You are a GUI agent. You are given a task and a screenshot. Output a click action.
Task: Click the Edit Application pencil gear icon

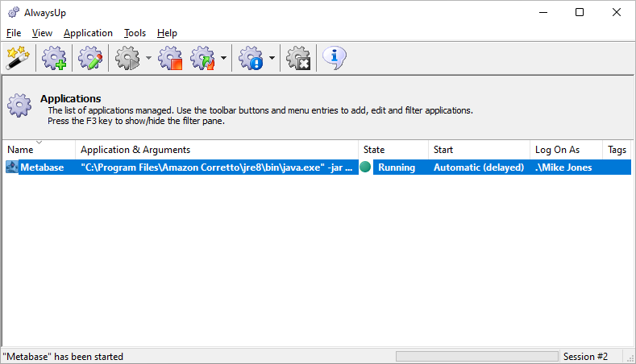click(90, 58)
